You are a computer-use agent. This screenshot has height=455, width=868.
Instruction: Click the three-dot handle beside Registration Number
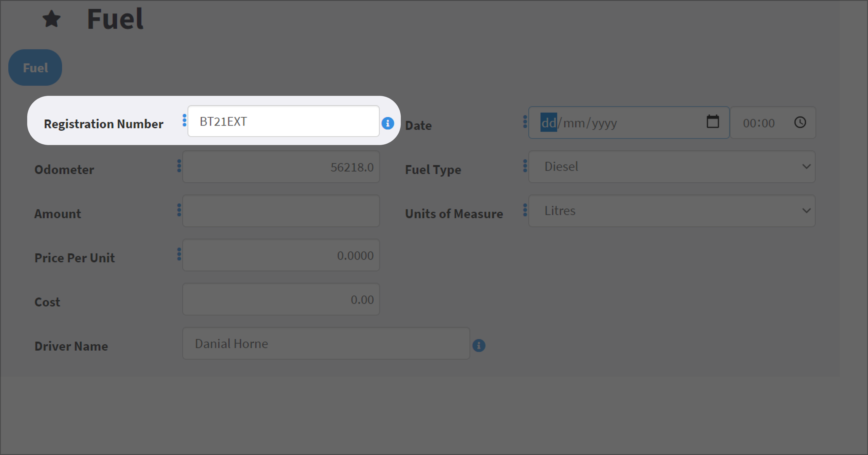click(x=184, y=120)
